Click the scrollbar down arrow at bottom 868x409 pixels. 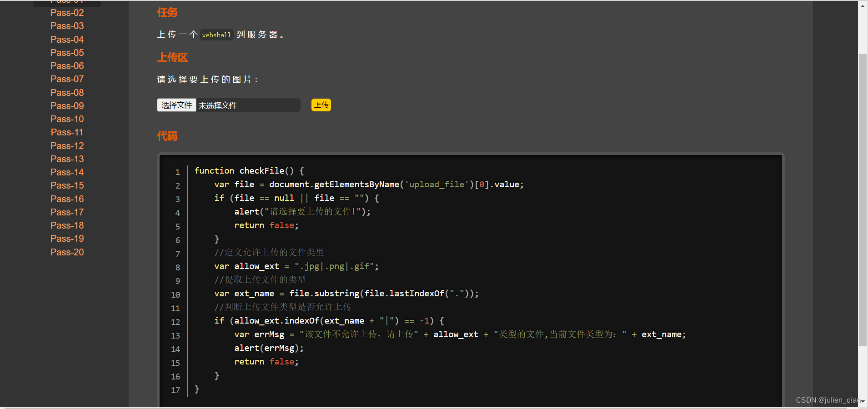[x=863, y=402]
